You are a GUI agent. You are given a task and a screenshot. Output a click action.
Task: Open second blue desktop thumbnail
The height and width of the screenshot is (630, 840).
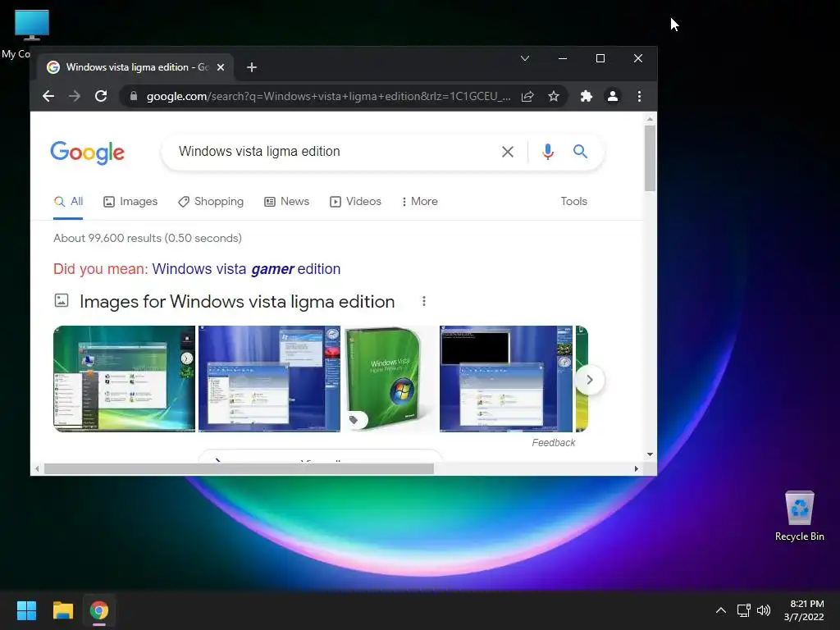269,379
